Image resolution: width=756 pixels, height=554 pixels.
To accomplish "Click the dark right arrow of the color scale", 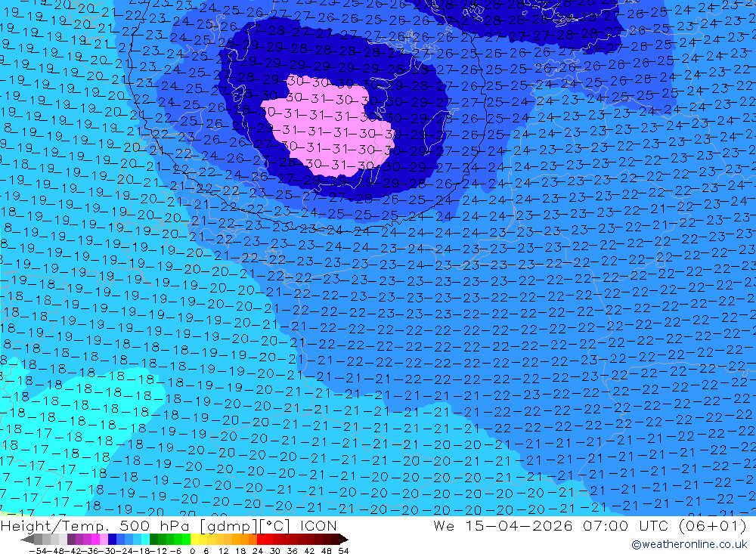I will pos(344,540).
